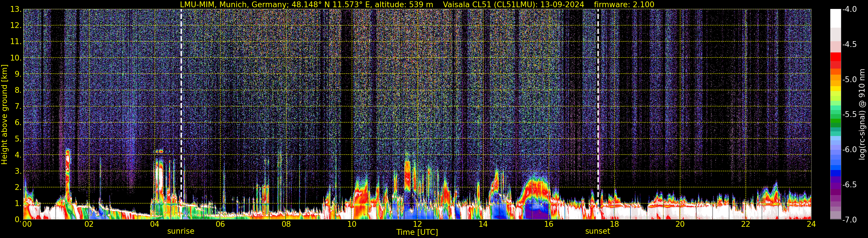The height and width of the screenshot is (238, 868).
Task: Click the height axis tick label '4.'
Action: 18,155
